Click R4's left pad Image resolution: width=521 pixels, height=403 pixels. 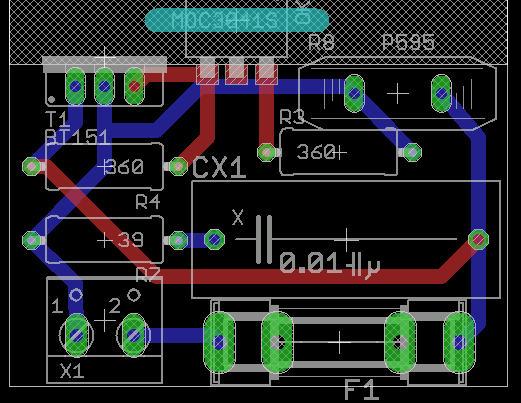[31, 166]
